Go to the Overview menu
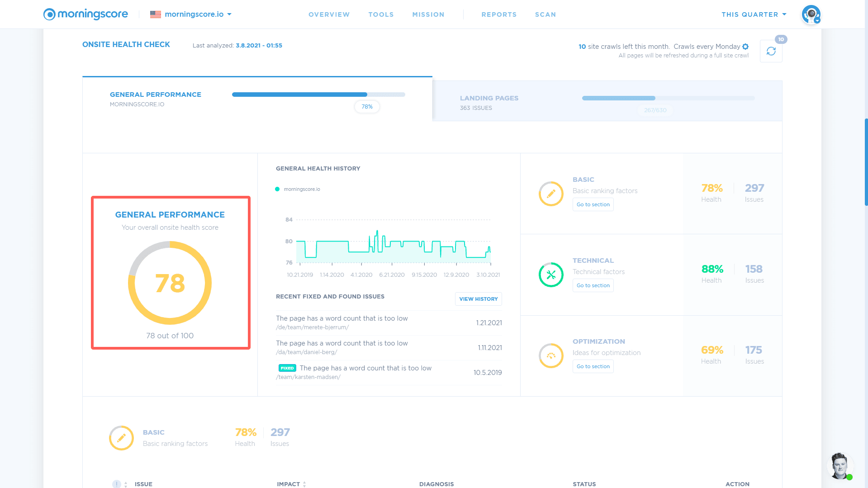Viewport: 868px width, 488px height. pyautogui.click(x=329, y=14)
